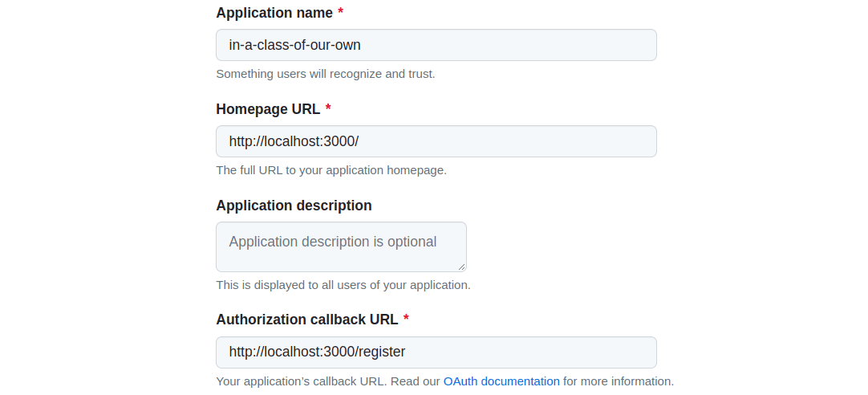Click red asterisk beside Application name
The width and height of the screenshot is (868, 395).
tap(340, 12)
